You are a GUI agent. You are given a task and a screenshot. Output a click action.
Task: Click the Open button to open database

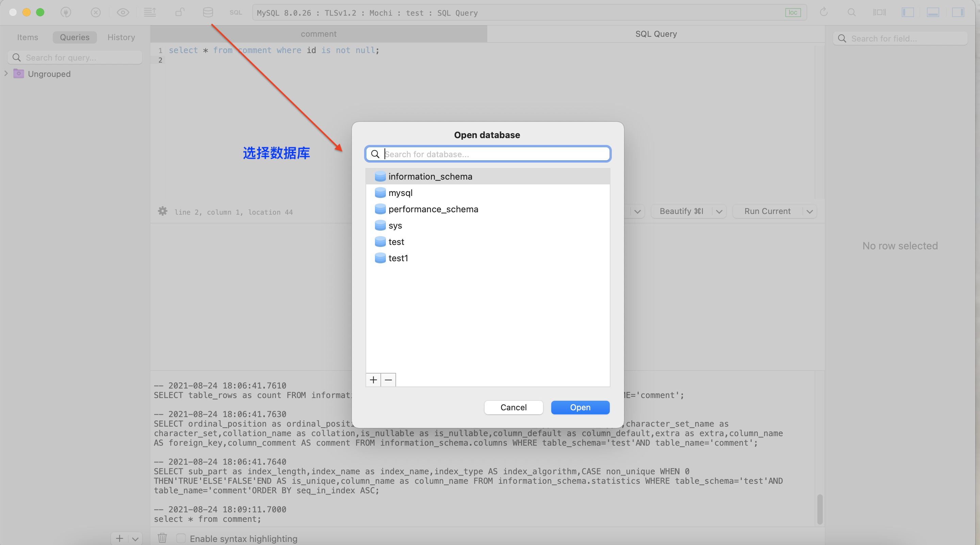(x=580, y=407)
